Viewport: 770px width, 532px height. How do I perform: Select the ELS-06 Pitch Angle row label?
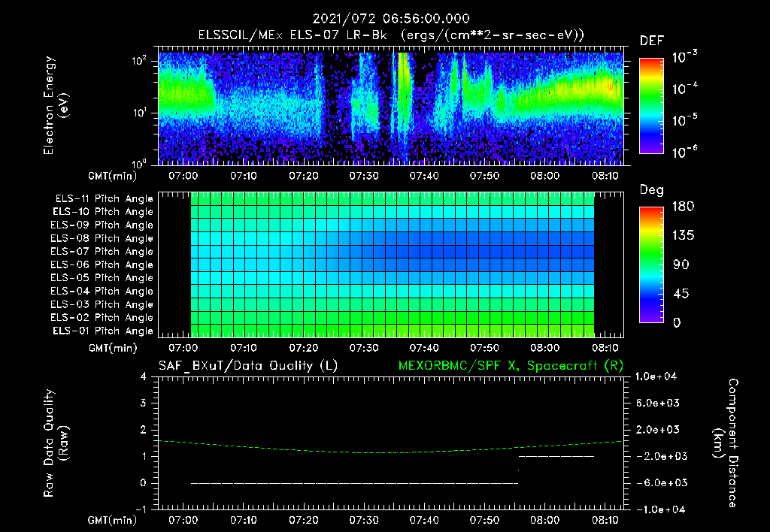[102, 264]
